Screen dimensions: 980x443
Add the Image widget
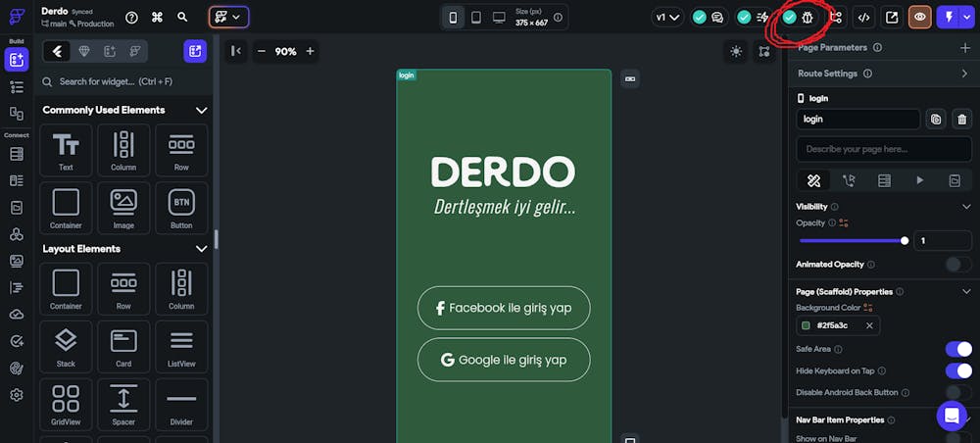click(x=123, y=208)
